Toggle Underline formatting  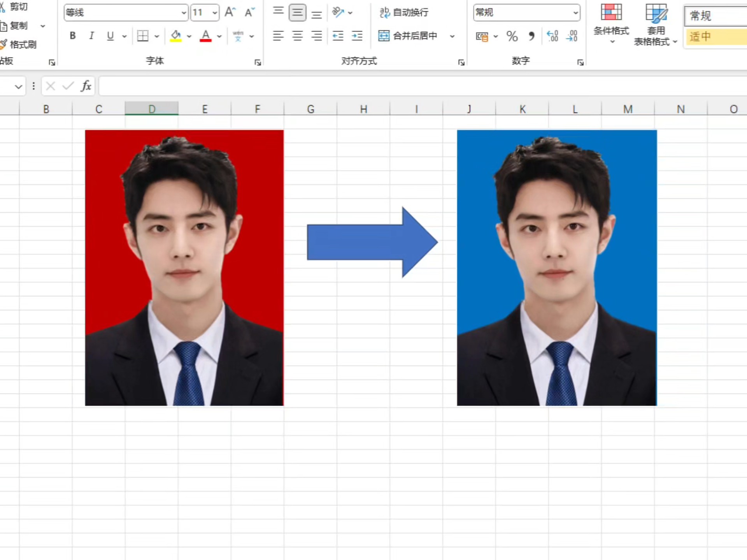pyautogui.click(x=110, y=36)
